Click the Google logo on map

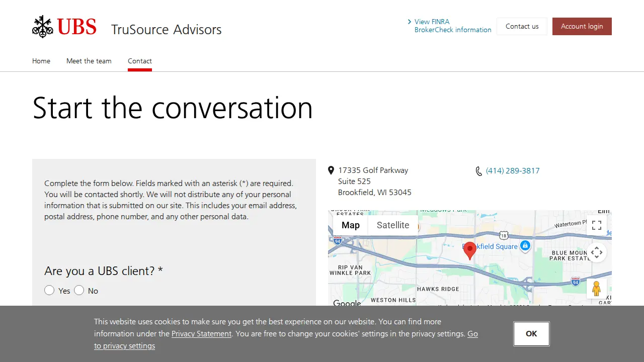click(x=347, y=303)
